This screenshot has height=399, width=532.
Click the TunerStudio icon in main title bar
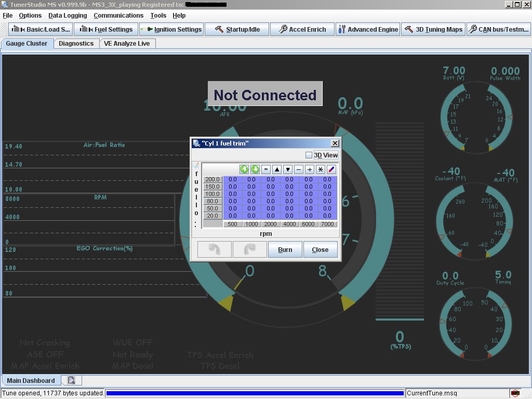click(x=5, y=4)
